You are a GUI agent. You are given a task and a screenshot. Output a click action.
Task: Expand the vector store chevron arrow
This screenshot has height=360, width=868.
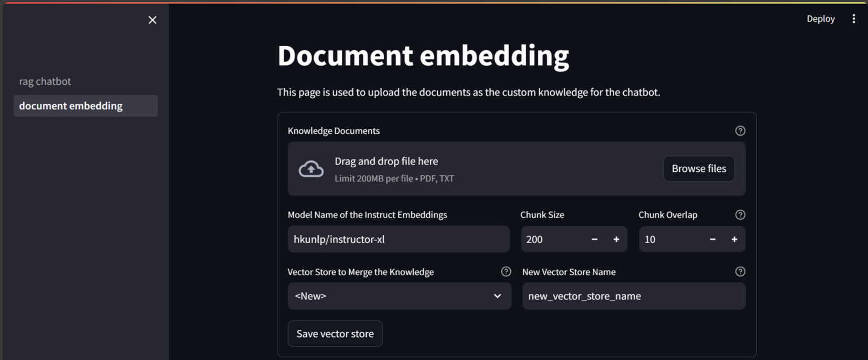click(497, 296)
